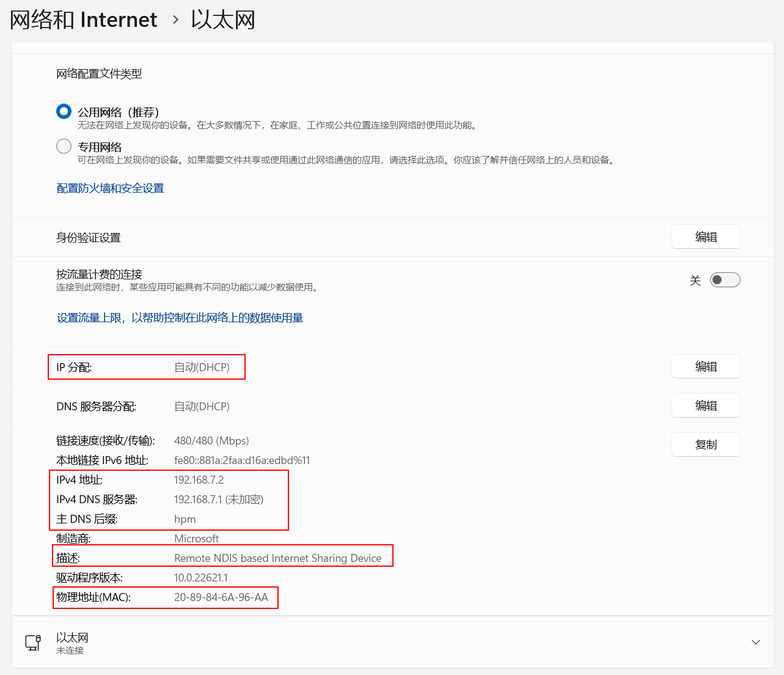Click the IPv6 address fe80::881a:2faa:d16a:edbd%11
The height and width of the screenshot is (675, 784).
pyautogui.click(x=242, y=460)
